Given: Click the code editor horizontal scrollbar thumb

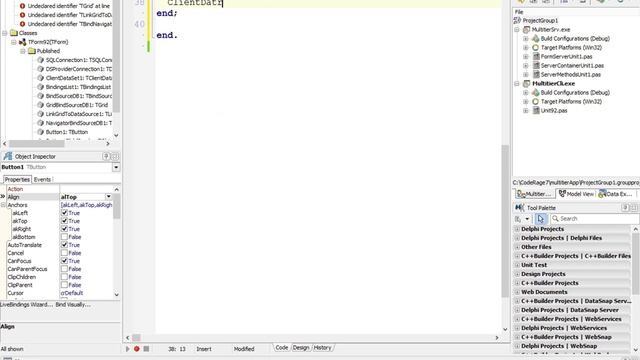Looking at the screenshot, I should pyautogui.click(x=136, y=338).
